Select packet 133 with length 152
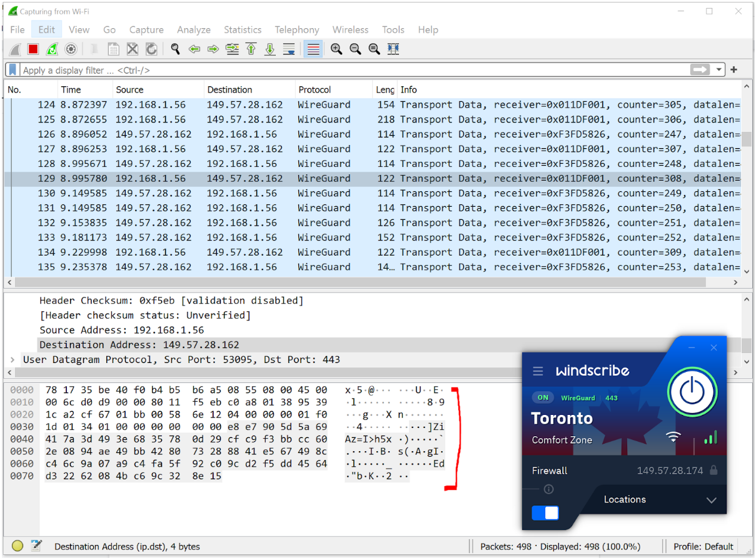 (x=373, y=237)
